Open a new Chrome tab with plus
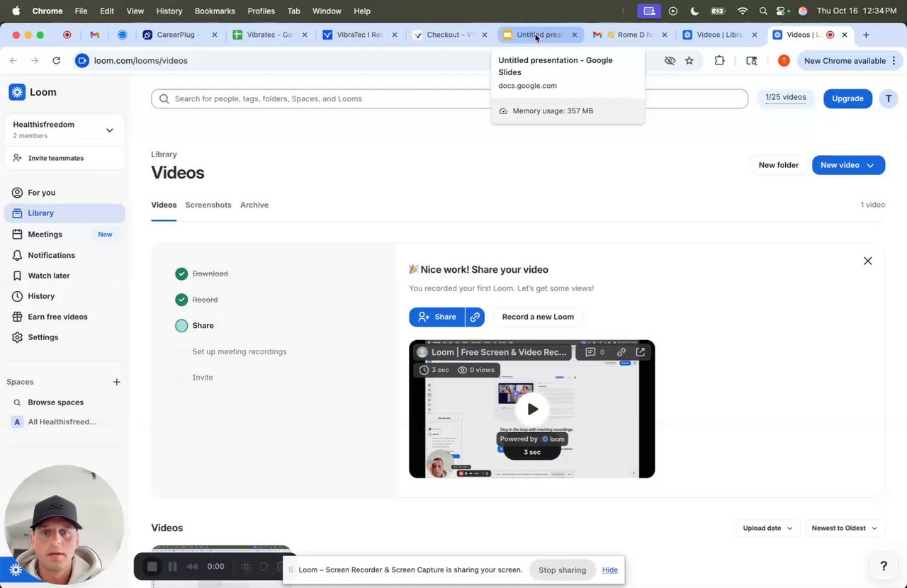 coord(866,35)
